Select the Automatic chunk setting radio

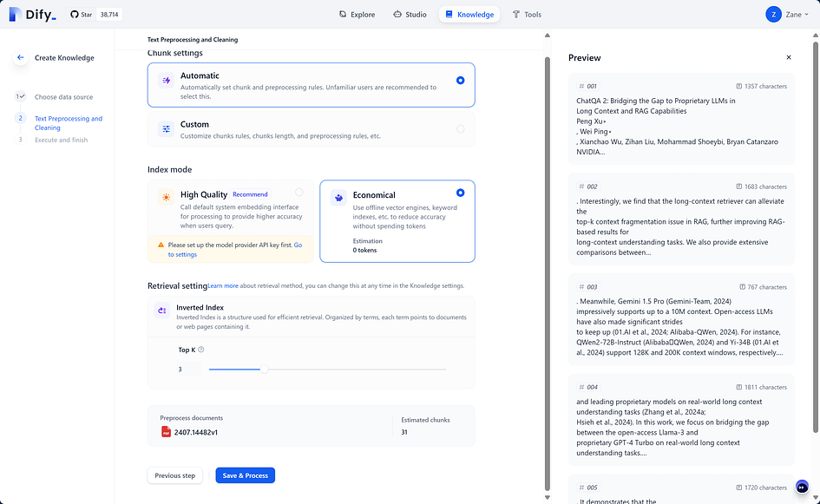[460, 81]
